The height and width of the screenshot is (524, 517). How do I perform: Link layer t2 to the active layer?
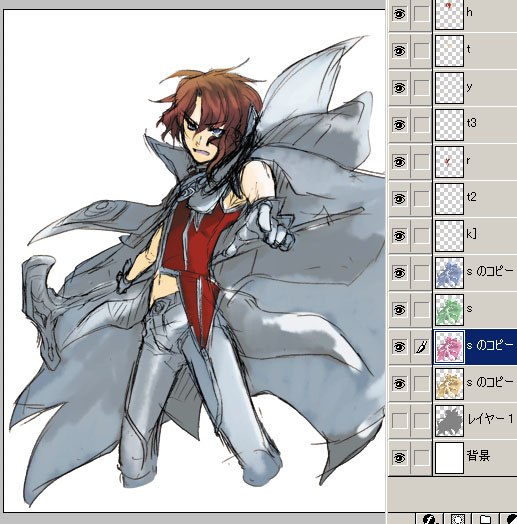coord(421,199)
